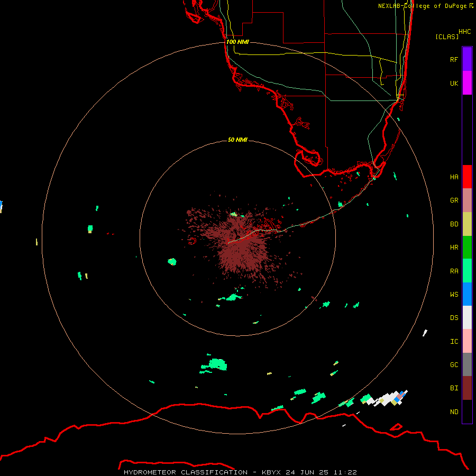Click the [CLAS] units label
Image resolution: width=476 pixels, height=476 pixels.
(x=446, y=36)
